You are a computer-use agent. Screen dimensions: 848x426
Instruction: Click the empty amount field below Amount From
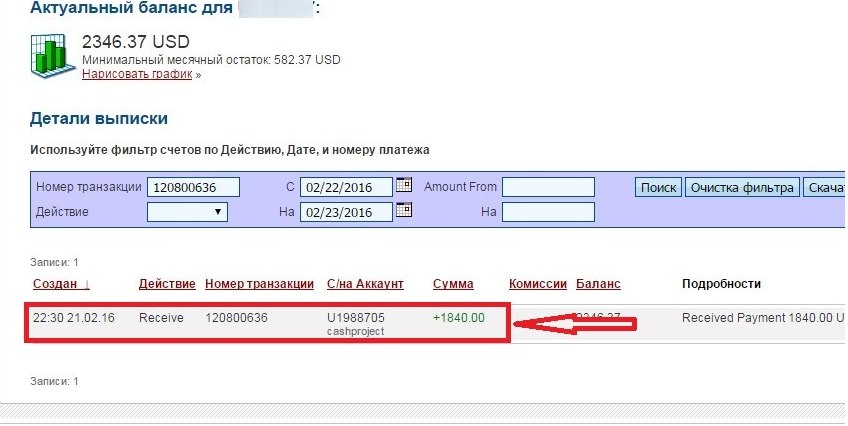click(548, 212)
